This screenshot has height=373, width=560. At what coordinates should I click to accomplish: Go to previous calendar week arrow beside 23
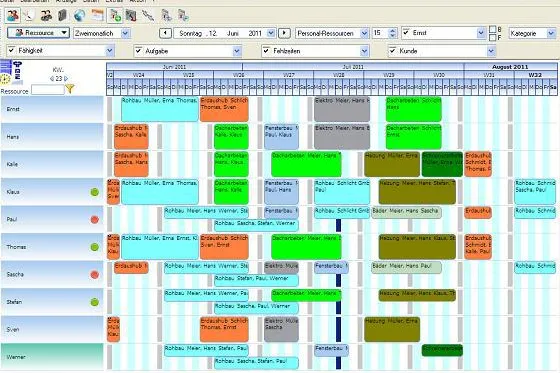click(x=52, y=79)
